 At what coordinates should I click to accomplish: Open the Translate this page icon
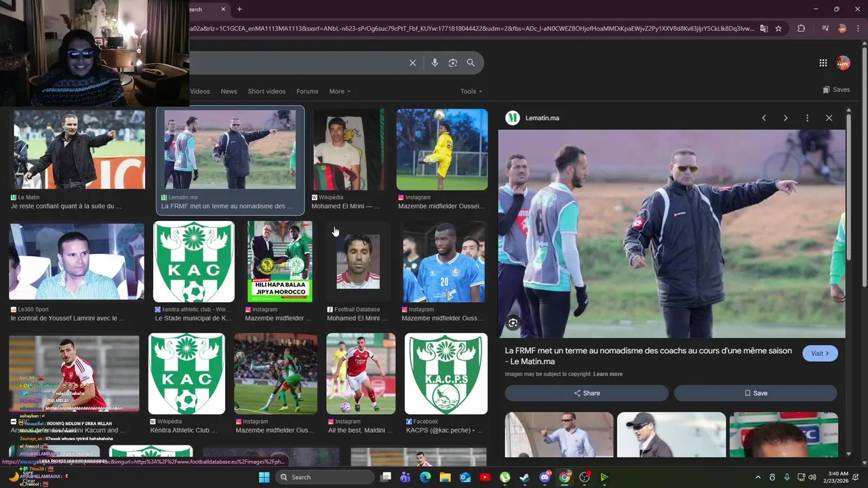click(764, 28)
